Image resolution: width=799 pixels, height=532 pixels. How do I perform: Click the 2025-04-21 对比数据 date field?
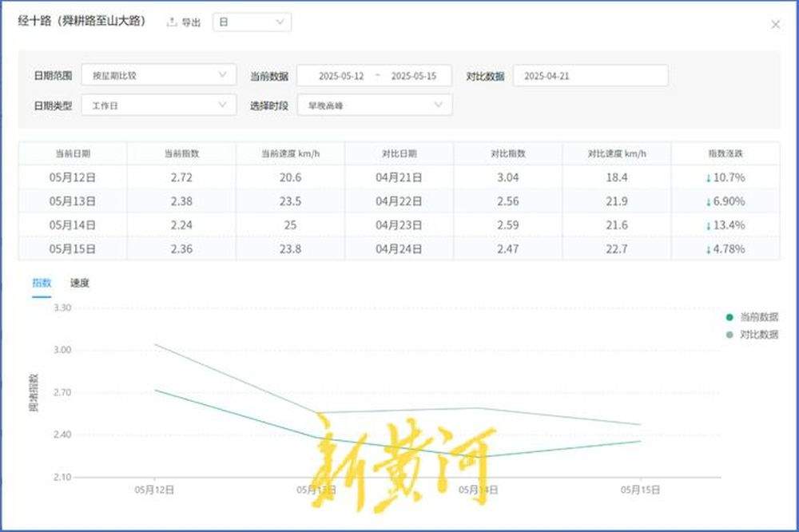590,75
